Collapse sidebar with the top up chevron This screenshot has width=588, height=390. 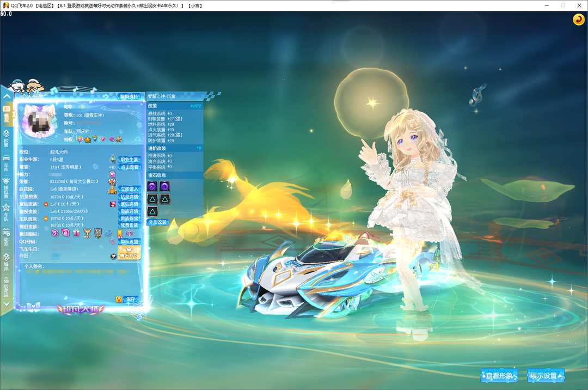pos(7,96)
